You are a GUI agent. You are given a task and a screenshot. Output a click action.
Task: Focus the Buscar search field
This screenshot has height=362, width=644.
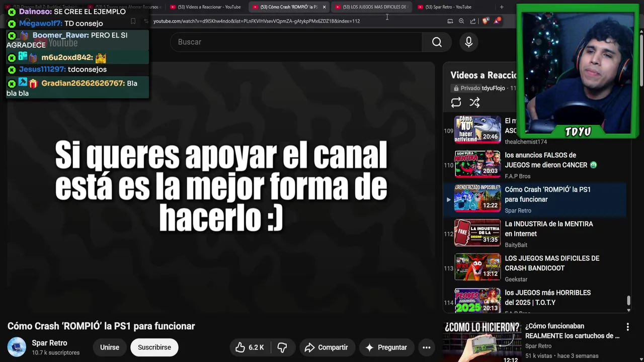[x=297, y=42]
